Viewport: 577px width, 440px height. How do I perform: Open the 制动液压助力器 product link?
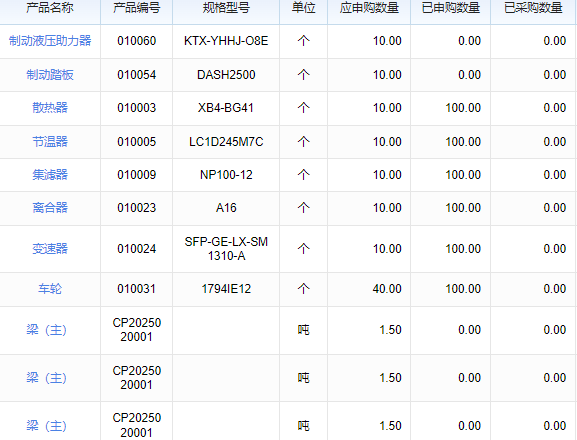(50, 41)
